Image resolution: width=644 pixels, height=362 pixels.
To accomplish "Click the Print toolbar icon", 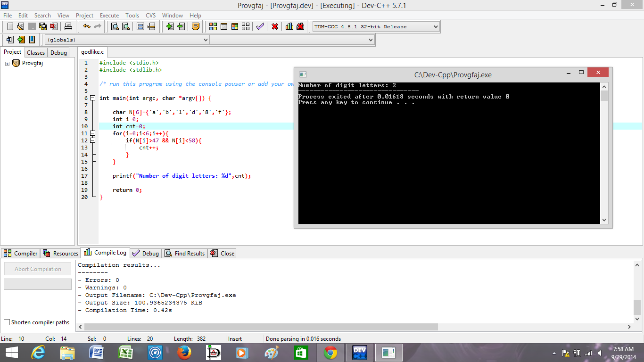I will [68, 26].
